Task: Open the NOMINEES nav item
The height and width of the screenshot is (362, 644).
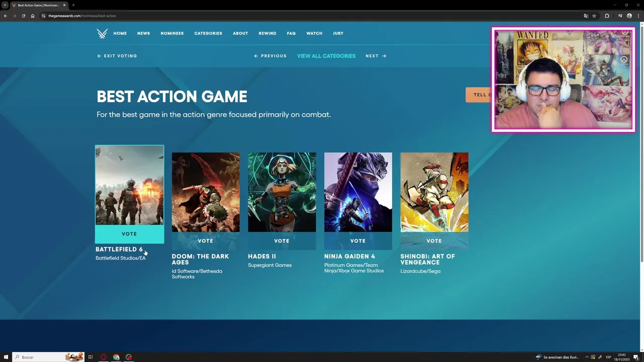Action: [172, 34]
